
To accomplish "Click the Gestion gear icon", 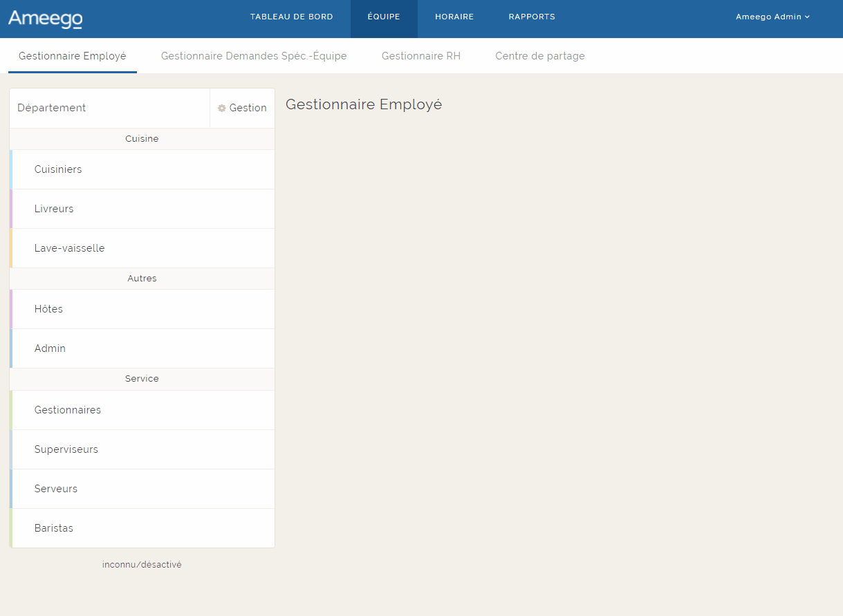I will [x=222, y=108].
